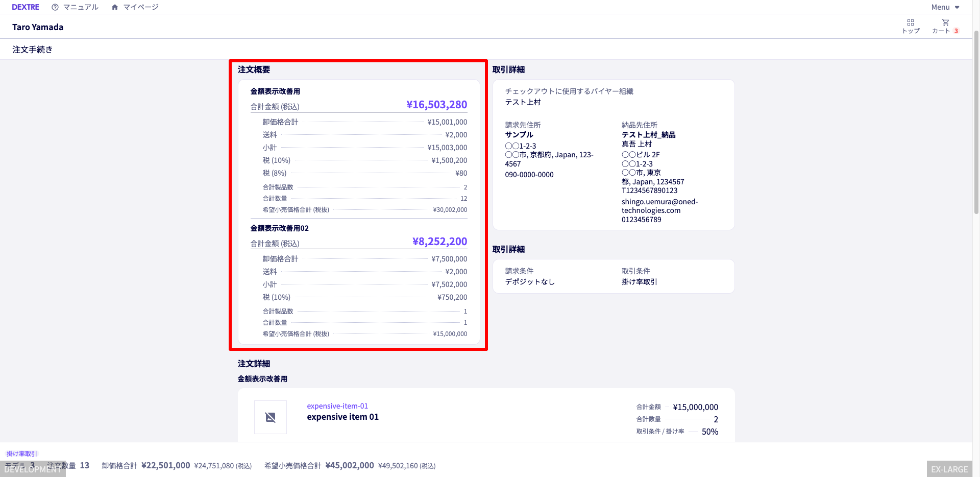Expand the Menu dropdown arrow

tap(957, 7)
